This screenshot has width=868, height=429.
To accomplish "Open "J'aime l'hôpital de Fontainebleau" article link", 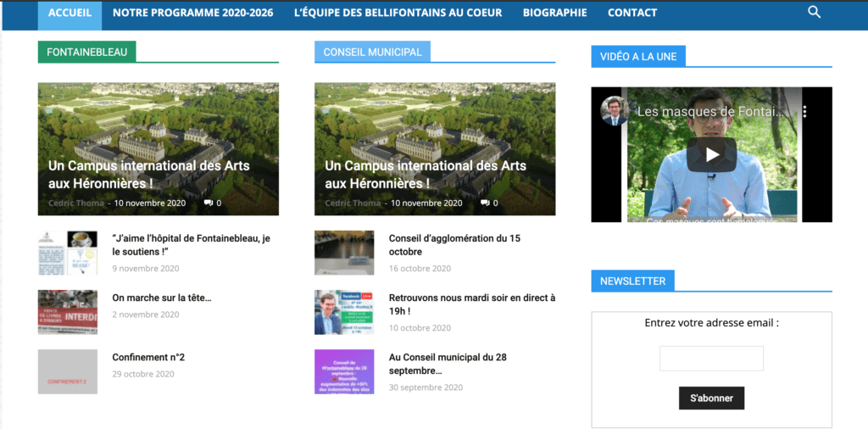I will coord(192,245).
